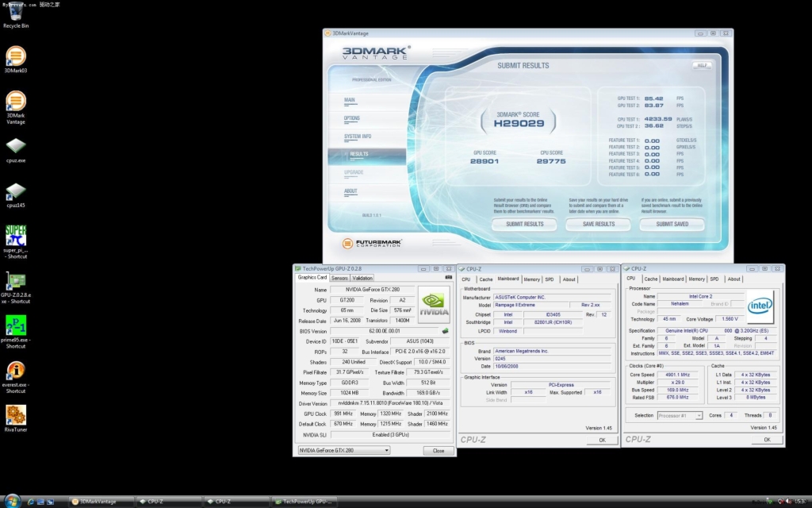Select the prime95.exe desktop shortcut
812x508 pixels.
pyautogui.click(x=16, y=333)
